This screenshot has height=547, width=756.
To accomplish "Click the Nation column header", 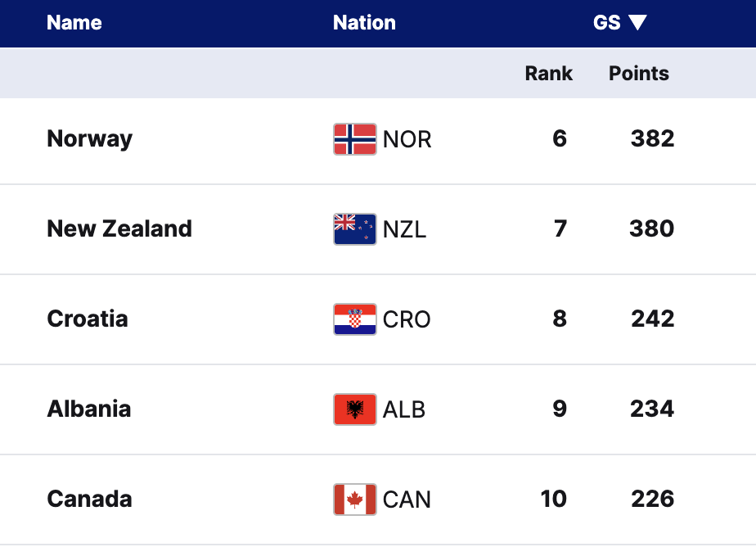I will tap(364, 23).
